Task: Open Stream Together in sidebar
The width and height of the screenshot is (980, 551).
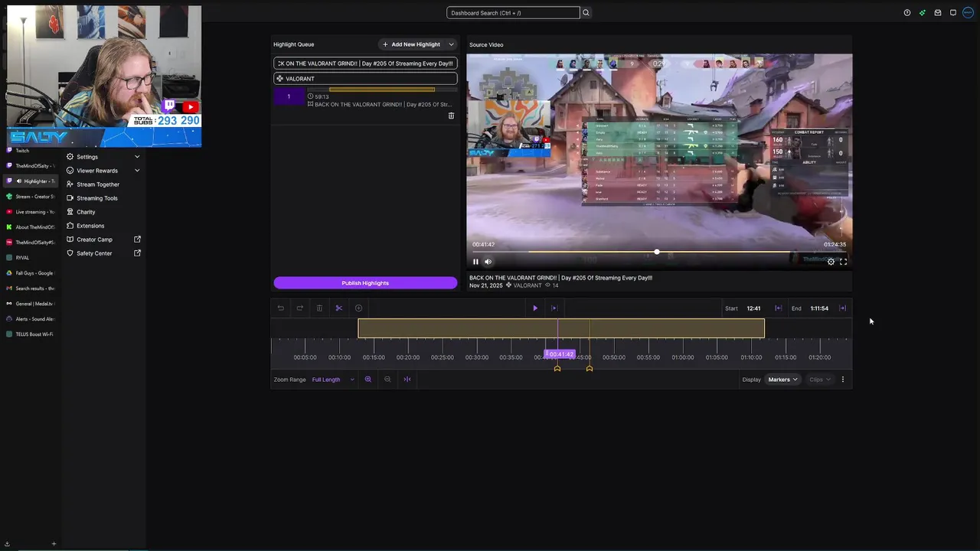Action: 97,184
